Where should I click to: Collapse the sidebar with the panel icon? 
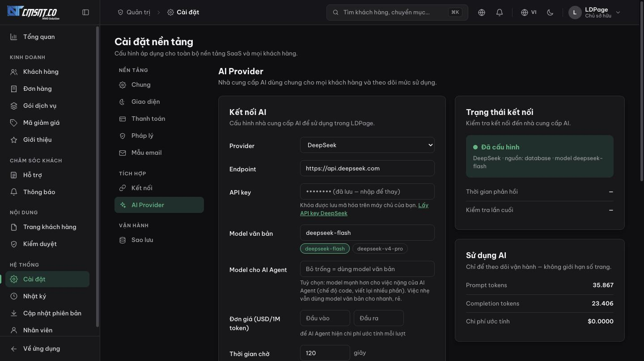tap(86, 13)
